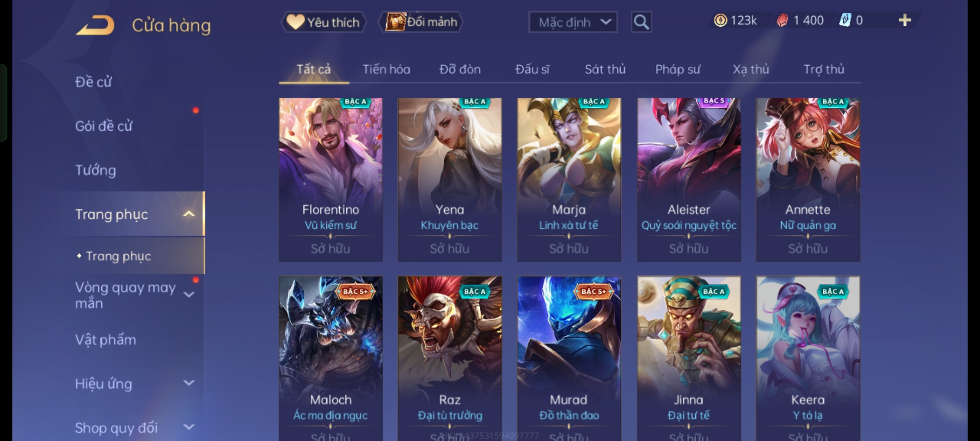
Task: Go to the Tướng sidebar item
Action: tap(96, 170)
